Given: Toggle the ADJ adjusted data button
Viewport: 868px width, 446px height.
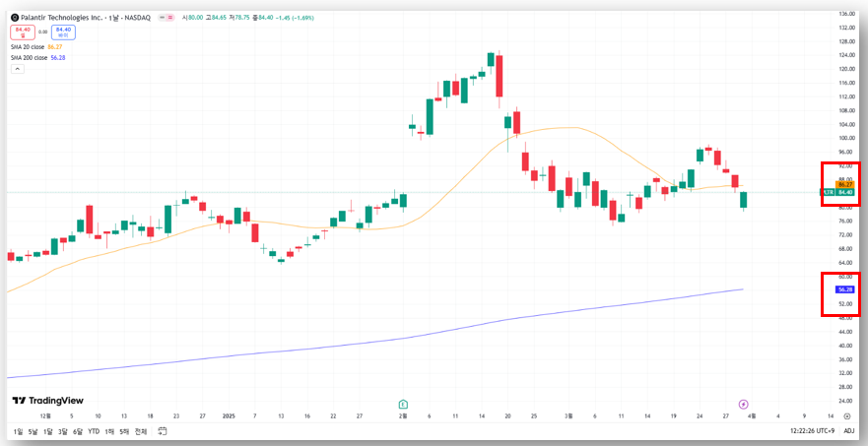Looking at the screenshot, I should (x=848, y=431).
